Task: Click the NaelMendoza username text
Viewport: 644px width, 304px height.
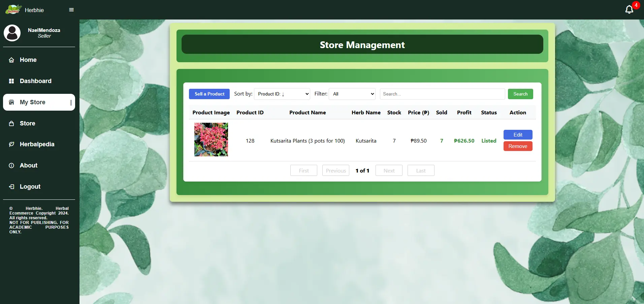Action: coord(44,30)
